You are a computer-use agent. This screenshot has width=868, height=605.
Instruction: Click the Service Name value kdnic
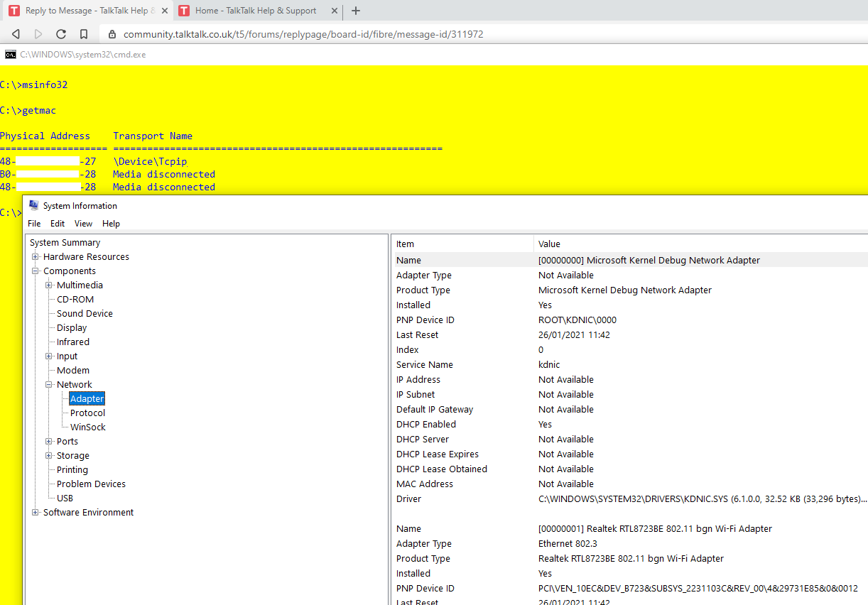[x=549, y=365]
